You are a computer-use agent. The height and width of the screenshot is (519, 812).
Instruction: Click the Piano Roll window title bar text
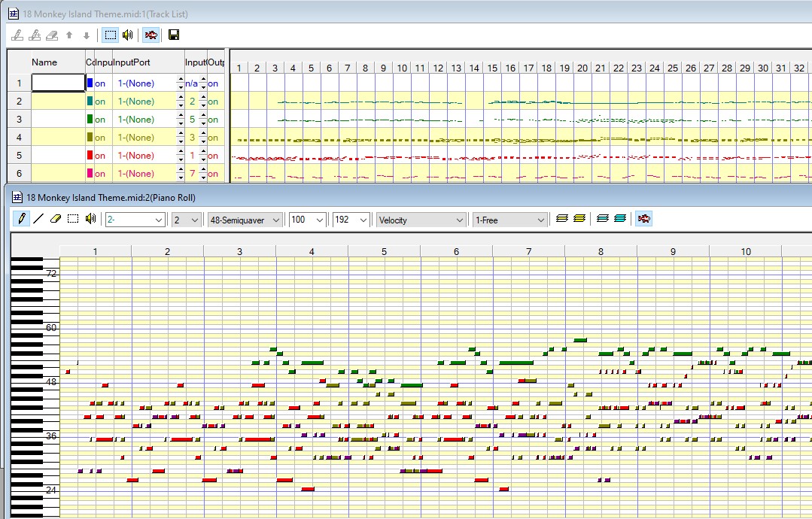pyautogui.click(x=111, y=198)
